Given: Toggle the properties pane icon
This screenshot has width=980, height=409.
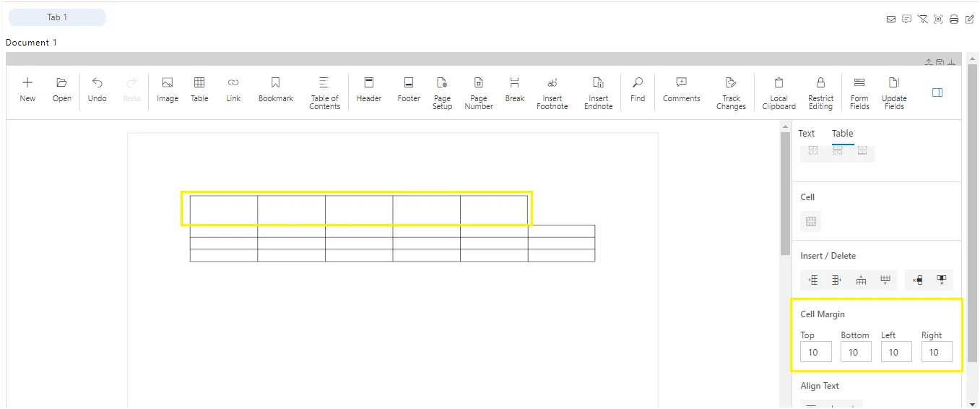Looking at the screenshot, I should [937, 92].
